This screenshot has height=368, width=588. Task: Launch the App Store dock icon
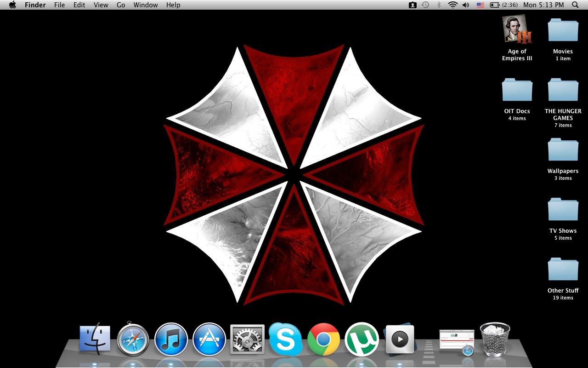[209, 339]
